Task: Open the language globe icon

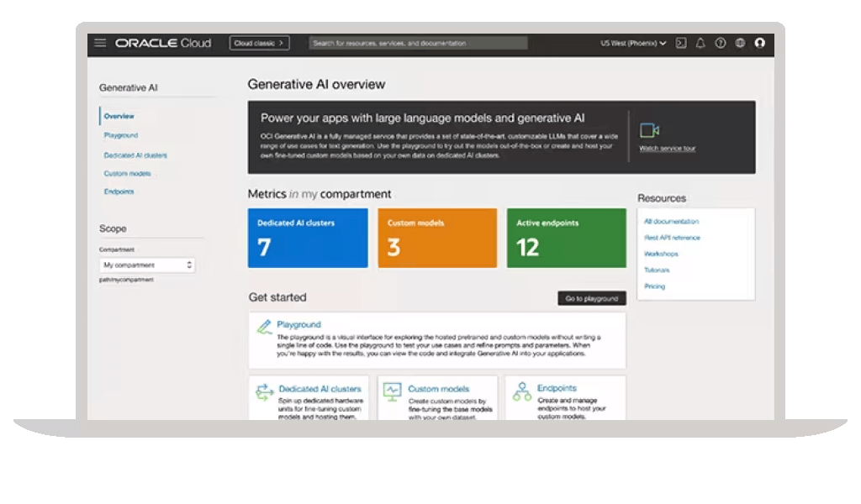Action: (x=740, y=43)
